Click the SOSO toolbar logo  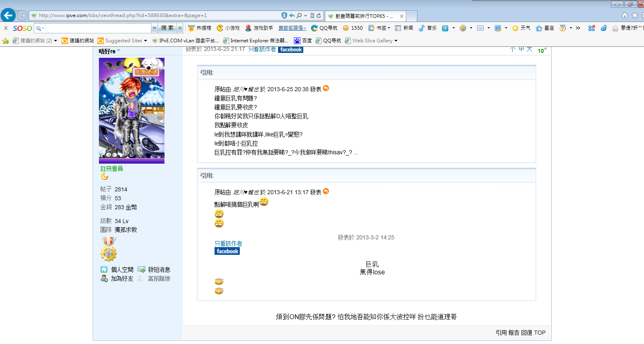[x=22, y=28]
